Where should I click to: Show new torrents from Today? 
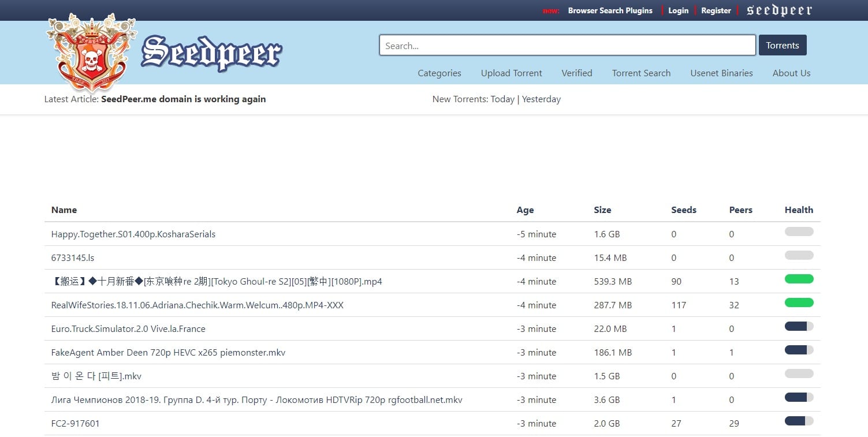[x=502, y=99]
